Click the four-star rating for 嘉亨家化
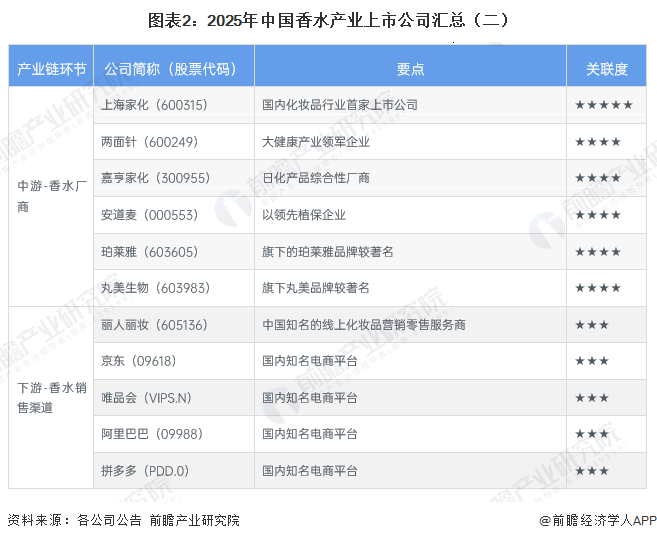The width and height of the screenshot is (657, 541). tap(598, 178)
